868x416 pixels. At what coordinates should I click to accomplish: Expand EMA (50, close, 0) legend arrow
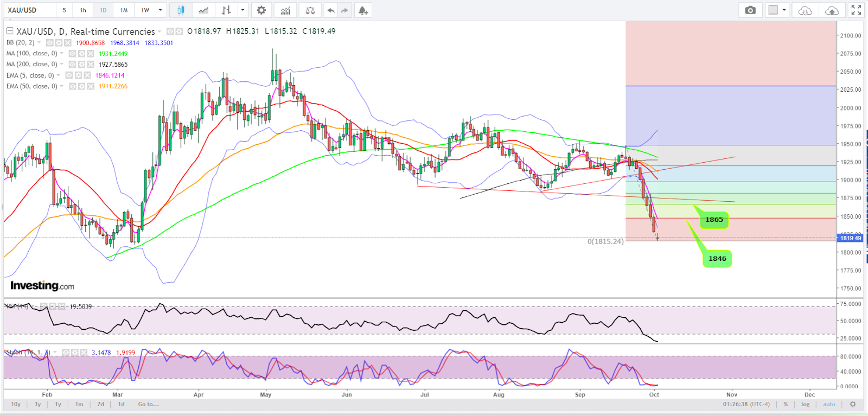[x=61, y=86]
